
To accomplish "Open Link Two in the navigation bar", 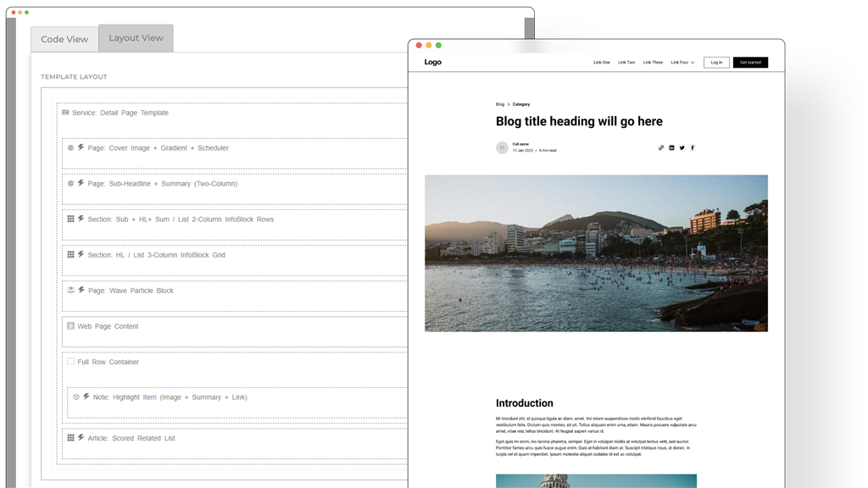I will pos(626,63).
